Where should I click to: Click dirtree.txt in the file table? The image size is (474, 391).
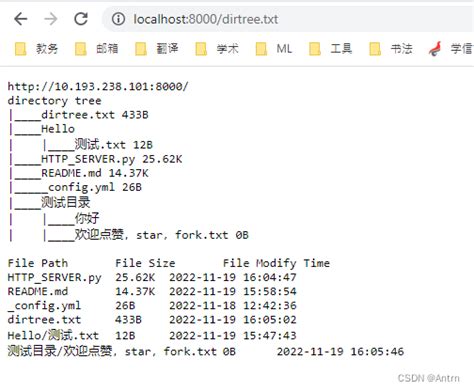point(44,320)
